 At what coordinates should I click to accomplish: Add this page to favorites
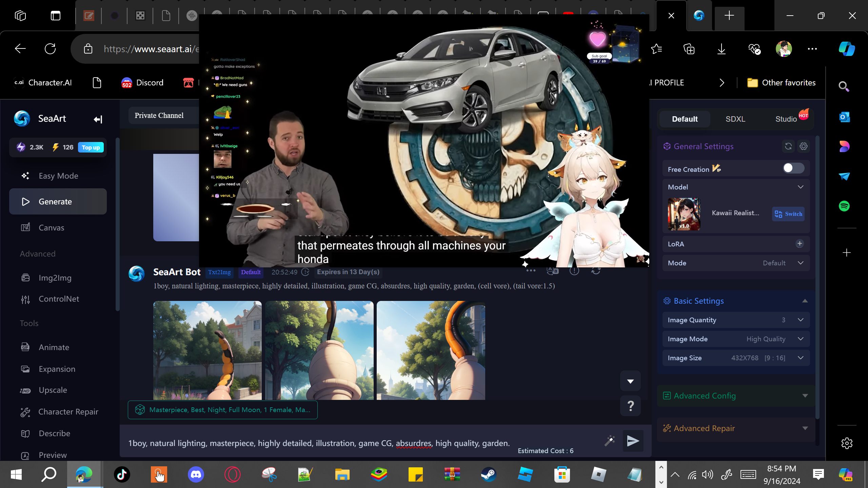click(657, 49)
